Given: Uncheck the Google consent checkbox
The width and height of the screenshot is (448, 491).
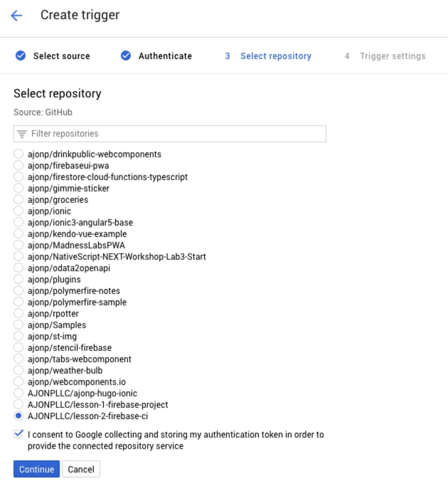Looking at the screenshot, I should coord(18,435).
